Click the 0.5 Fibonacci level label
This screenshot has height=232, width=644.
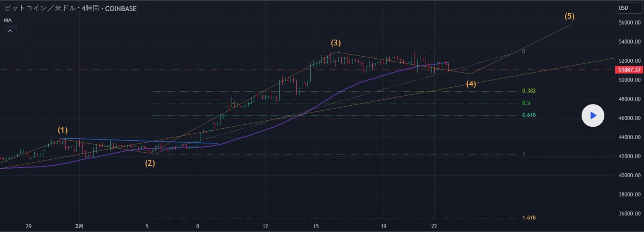[x=526, y=103]
